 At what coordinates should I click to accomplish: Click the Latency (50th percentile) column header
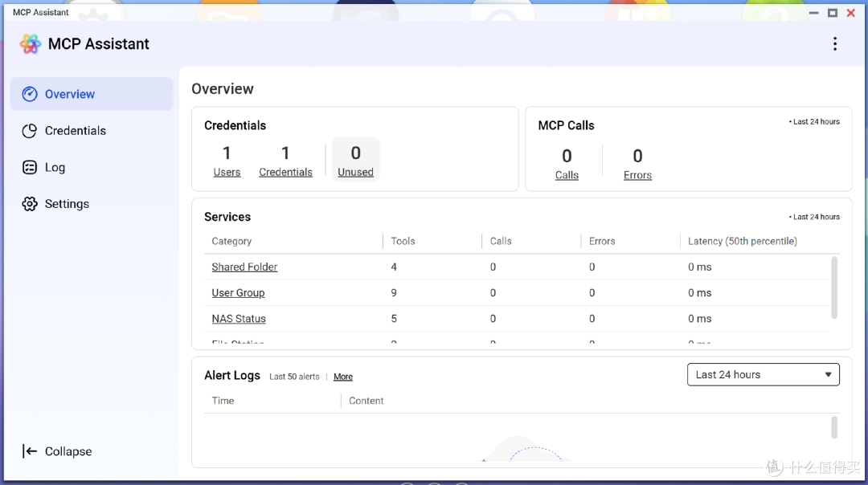(743, 241)
